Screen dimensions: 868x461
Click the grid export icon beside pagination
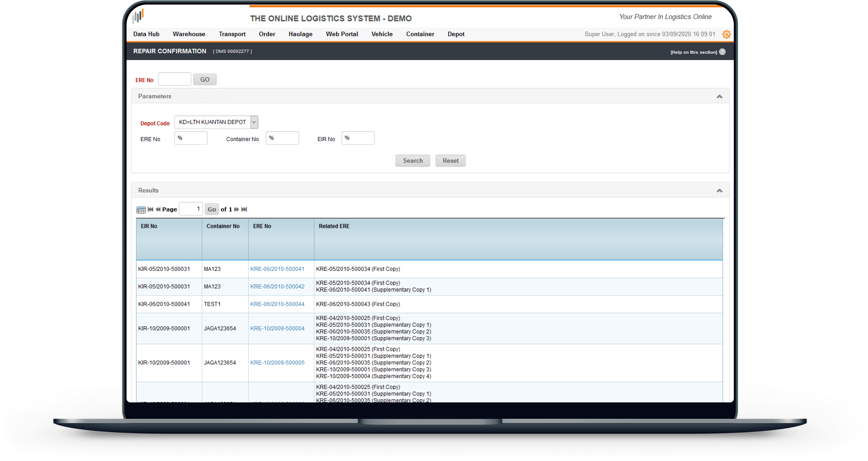coord(141,210)
